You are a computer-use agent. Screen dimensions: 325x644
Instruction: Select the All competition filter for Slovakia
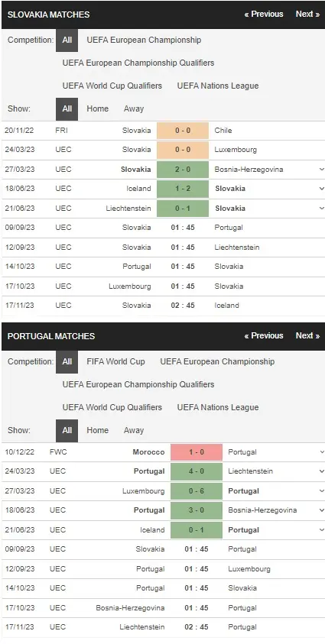coord(67,40)
